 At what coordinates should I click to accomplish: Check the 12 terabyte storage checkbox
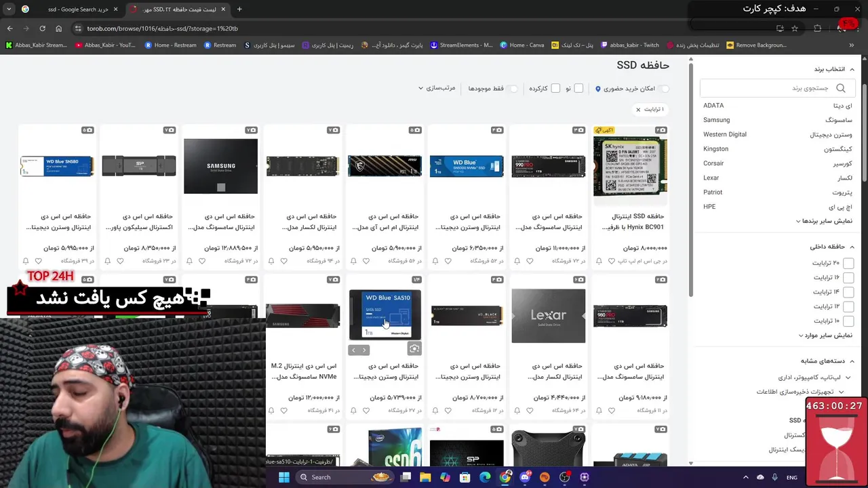click(848, 306)
